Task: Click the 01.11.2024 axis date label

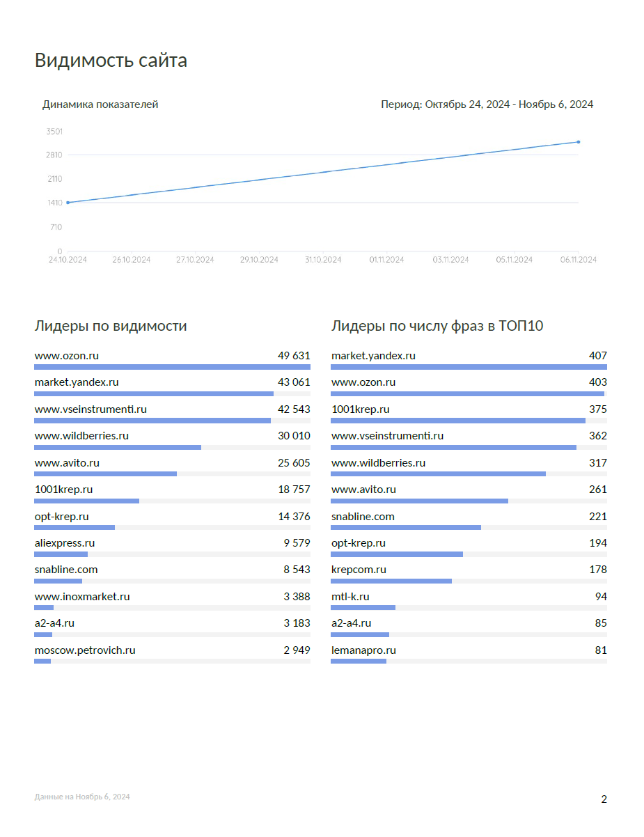Action: (386, 260)
